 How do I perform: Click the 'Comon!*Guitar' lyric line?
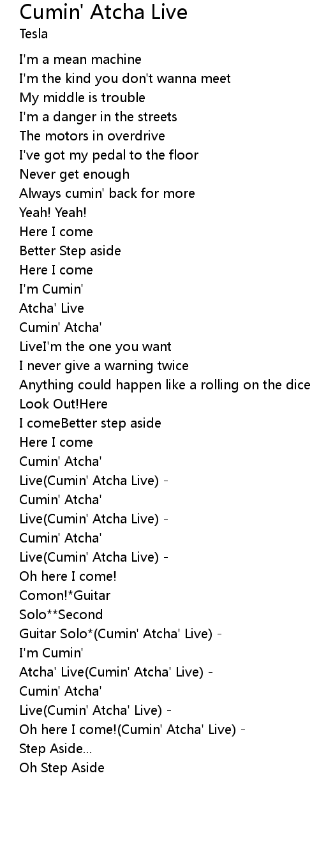(x=64, y=595)
